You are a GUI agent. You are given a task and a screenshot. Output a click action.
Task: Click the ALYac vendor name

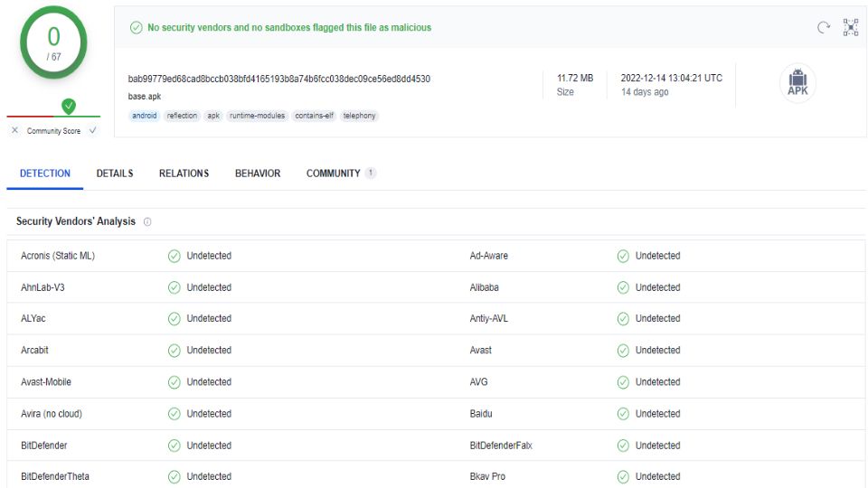33,318
